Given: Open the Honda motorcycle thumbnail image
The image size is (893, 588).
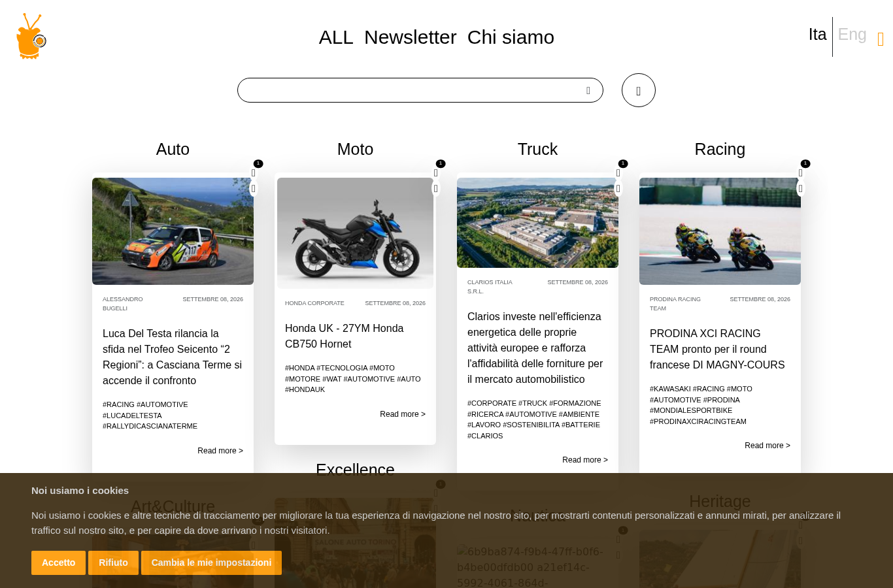Looking at the screenshot, I should (x=355, y=233).
